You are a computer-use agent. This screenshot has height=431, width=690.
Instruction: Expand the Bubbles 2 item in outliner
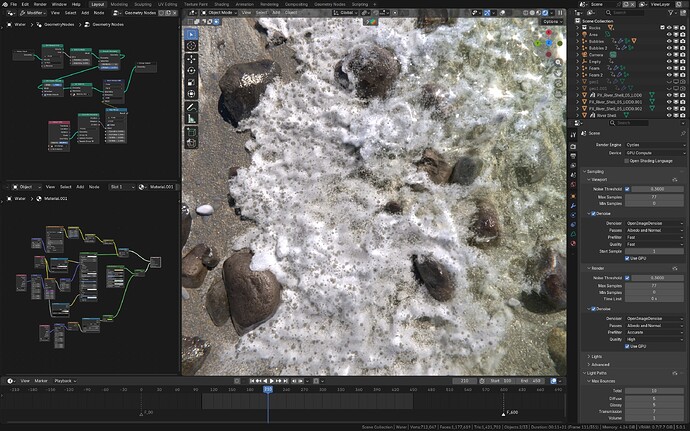pos(578,48)
